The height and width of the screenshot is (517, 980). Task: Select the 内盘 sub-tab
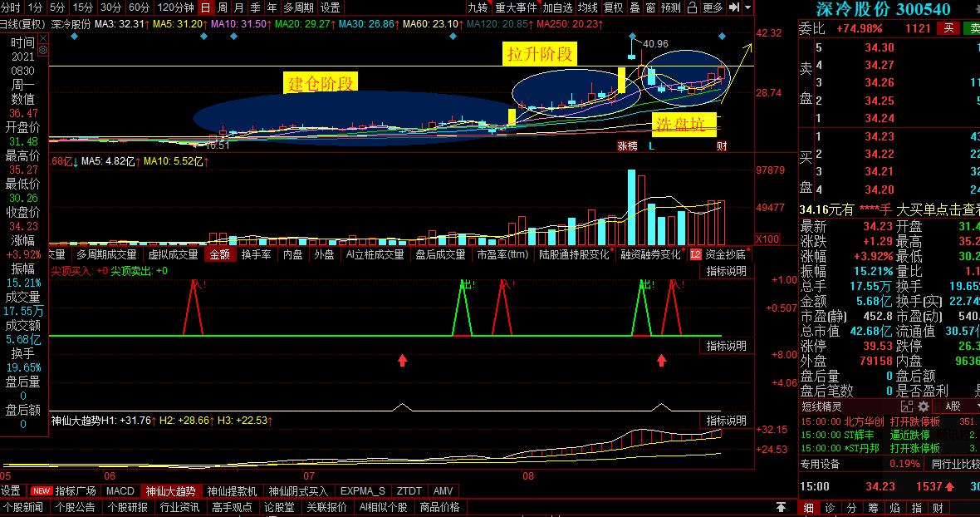click(292, 254)
